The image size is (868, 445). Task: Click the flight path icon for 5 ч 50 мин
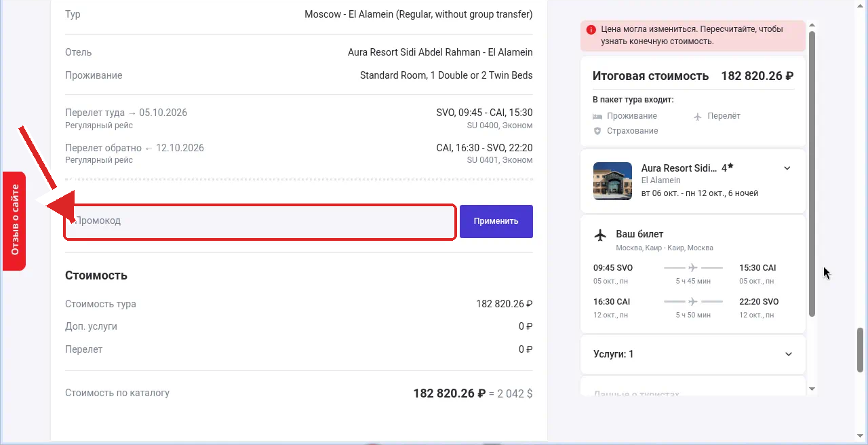[693, 301]
